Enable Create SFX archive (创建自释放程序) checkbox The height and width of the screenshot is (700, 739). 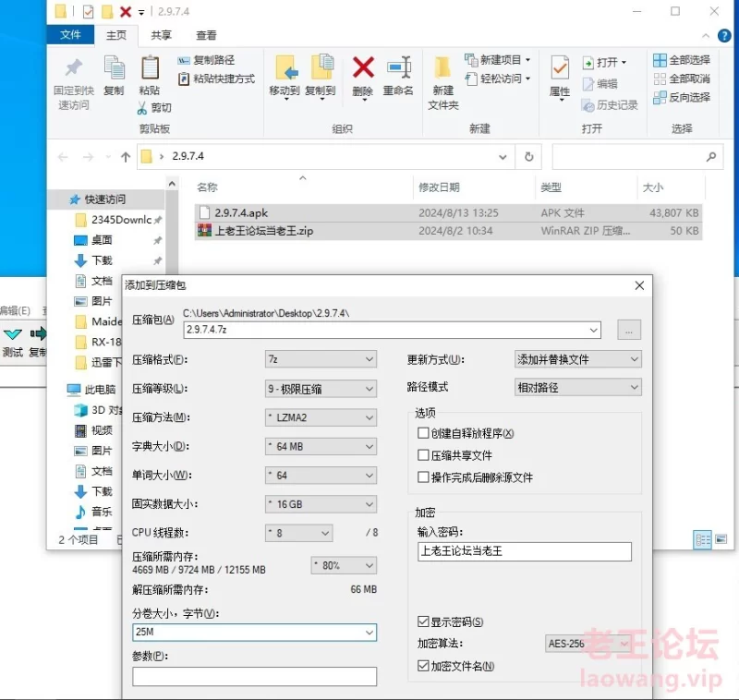(423, 433)
